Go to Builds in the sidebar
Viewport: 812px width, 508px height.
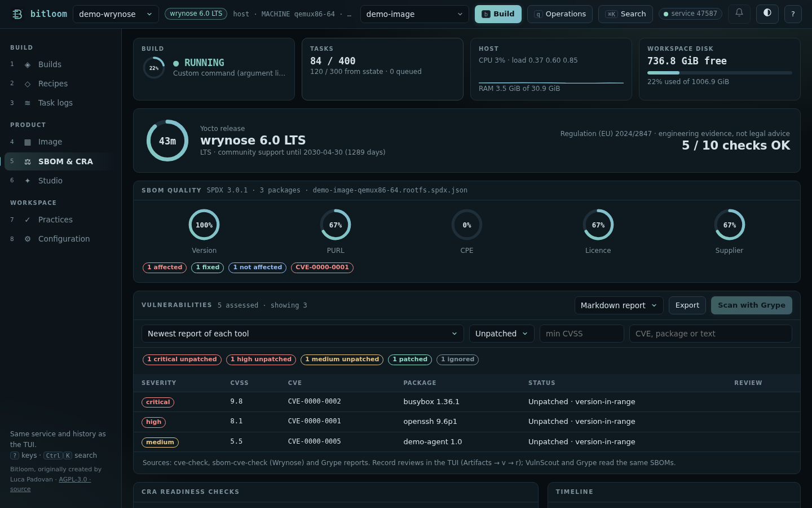(x=61, y=65)
